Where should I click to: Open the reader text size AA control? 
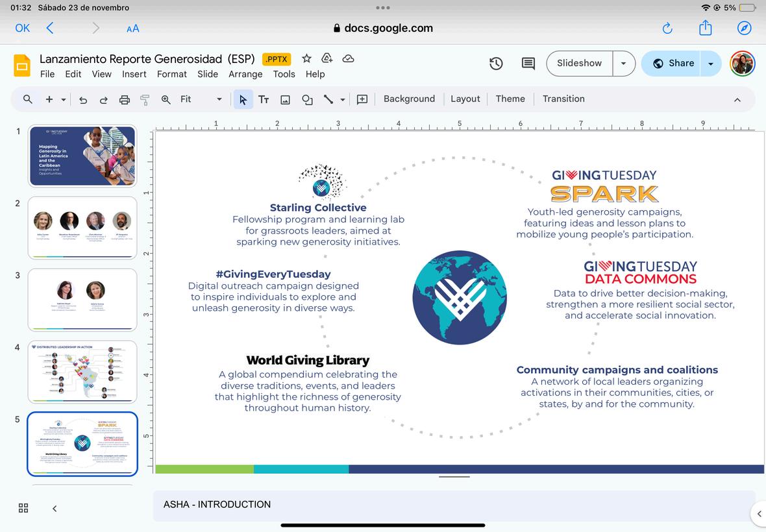pos(133,29)
